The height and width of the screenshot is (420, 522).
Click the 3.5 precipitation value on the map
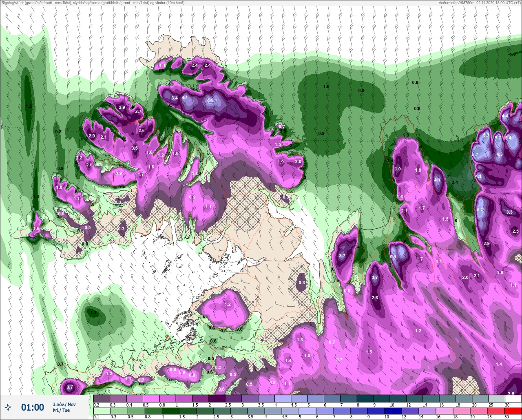[135, 148]
